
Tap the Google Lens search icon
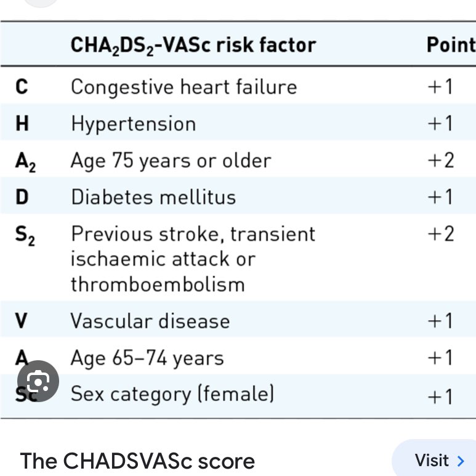pos(38,381)
